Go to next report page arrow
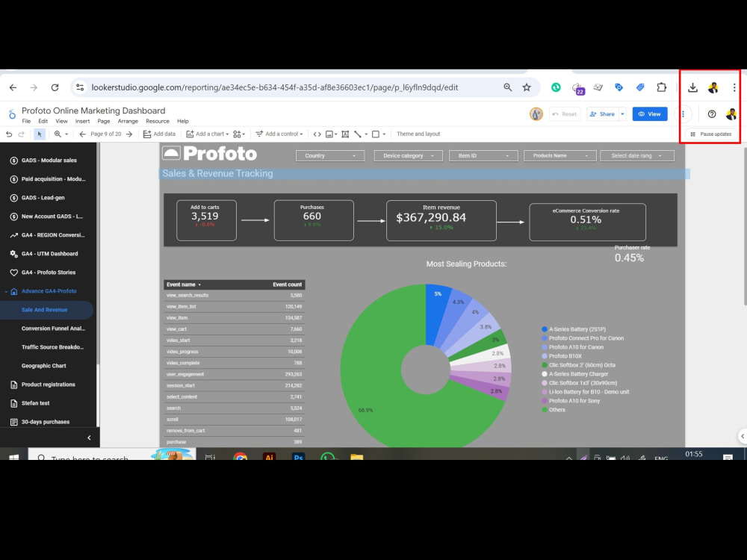Image resolution: width=747 pixels, height=560 pixels. tap(129, 134)
